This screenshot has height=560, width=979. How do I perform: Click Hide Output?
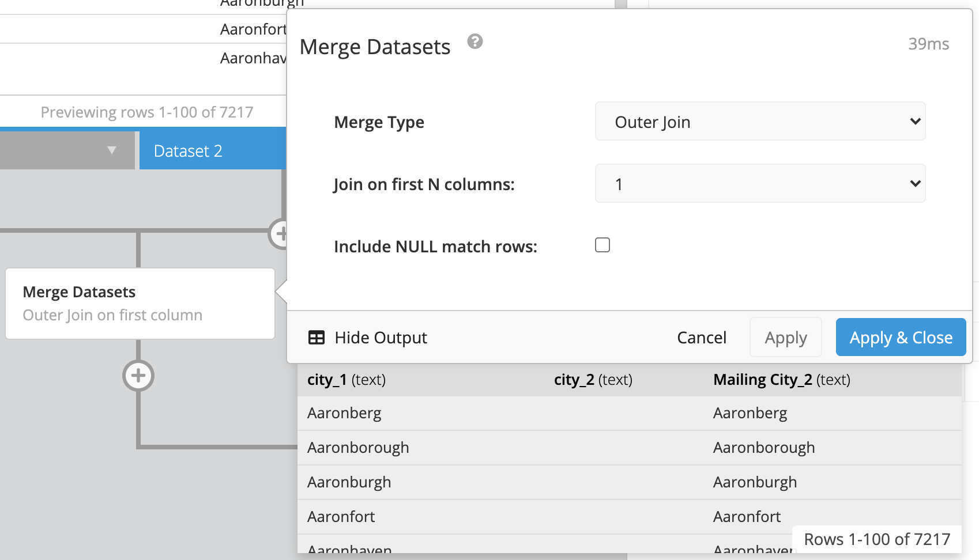point(381,338)
